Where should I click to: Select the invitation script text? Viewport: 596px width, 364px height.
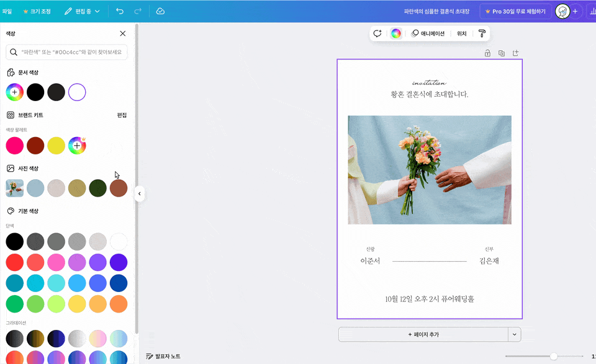click(430, 82)
